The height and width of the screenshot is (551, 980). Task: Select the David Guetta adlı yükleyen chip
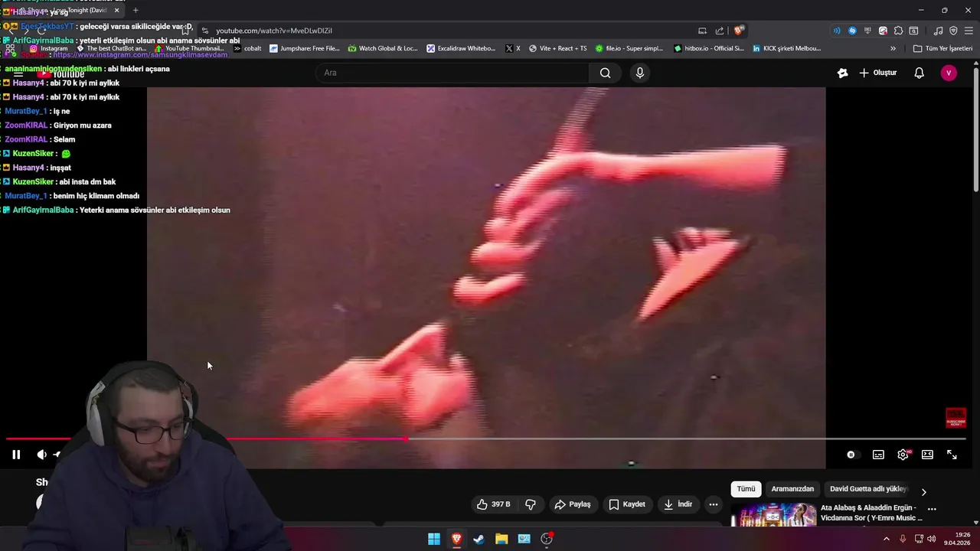[868, 489]
